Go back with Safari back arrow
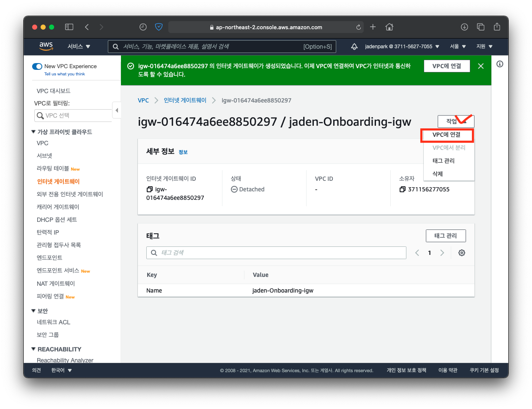Viewport: 532px width, 409px height. point(87,27)
